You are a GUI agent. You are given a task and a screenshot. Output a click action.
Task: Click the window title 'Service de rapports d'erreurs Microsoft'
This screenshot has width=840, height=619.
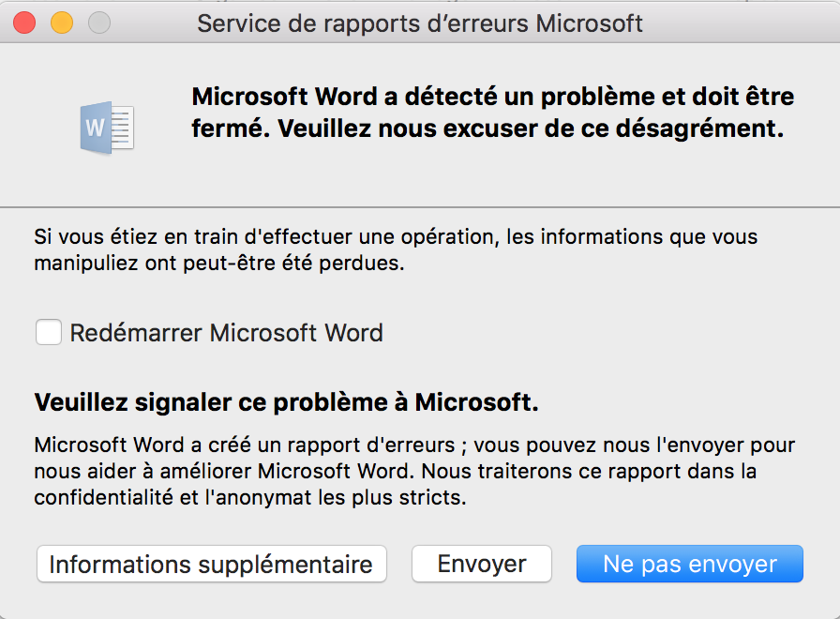419,23
